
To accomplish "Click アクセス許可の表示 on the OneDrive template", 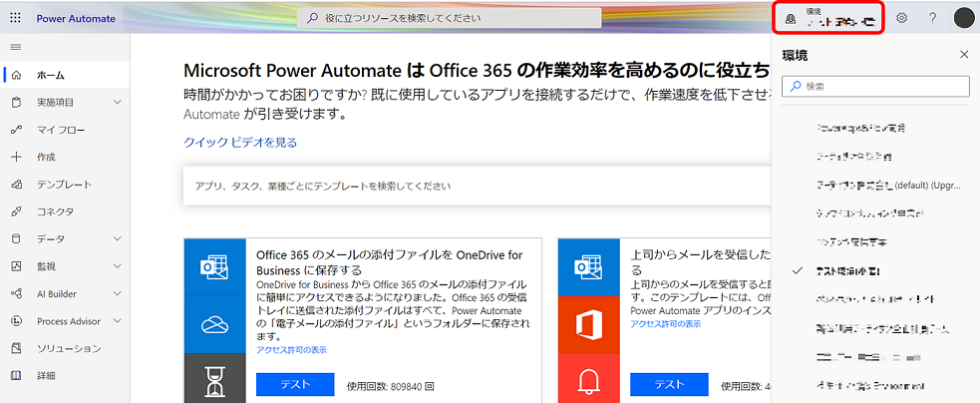I will pyautogui.click(x=291, y=350).
